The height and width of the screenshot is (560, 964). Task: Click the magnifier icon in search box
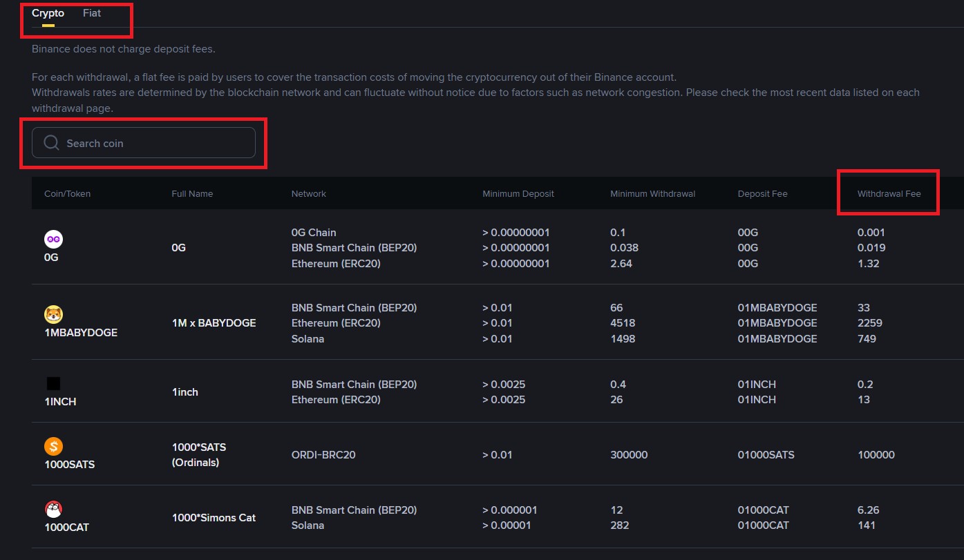point(51,143)
